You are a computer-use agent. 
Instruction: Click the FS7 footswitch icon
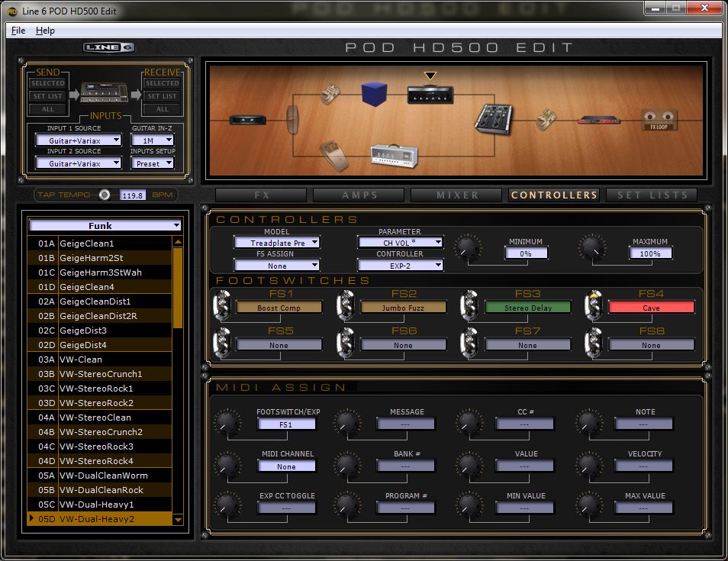pos(469,343)
